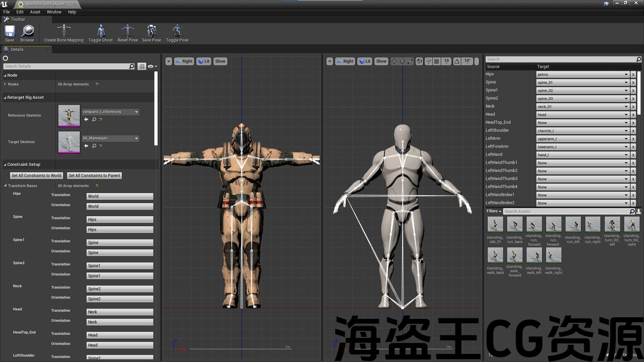Open the Window menu
Screen dimensions: 644x362
click(x=54, y=12)
